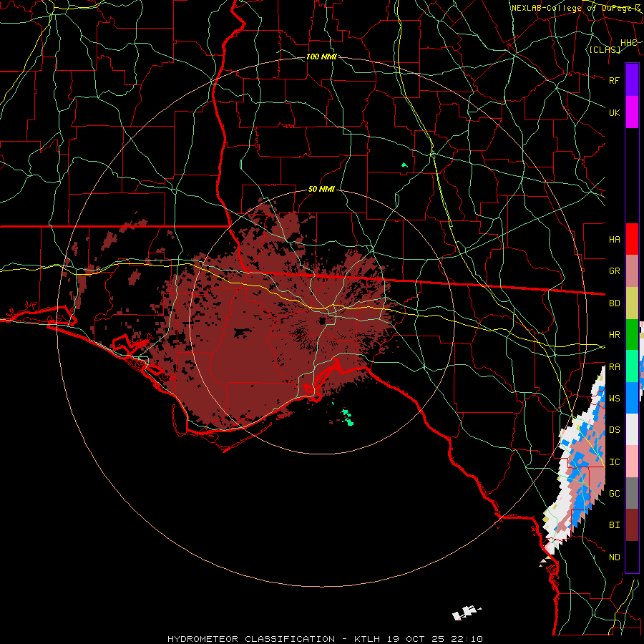Click the ND legend label
Screen dimensions: 644x644
[614, 557]
